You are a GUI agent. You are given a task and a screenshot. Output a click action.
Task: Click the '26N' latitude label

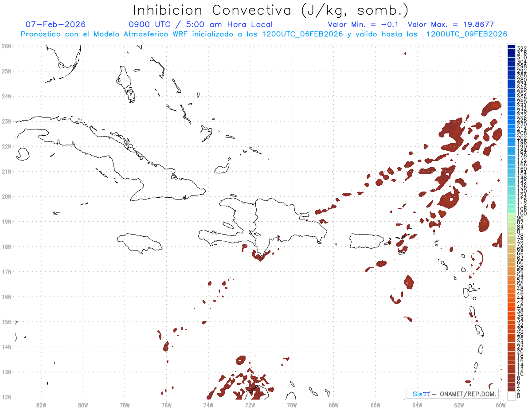pyautogui.click(x=6, y=46)
